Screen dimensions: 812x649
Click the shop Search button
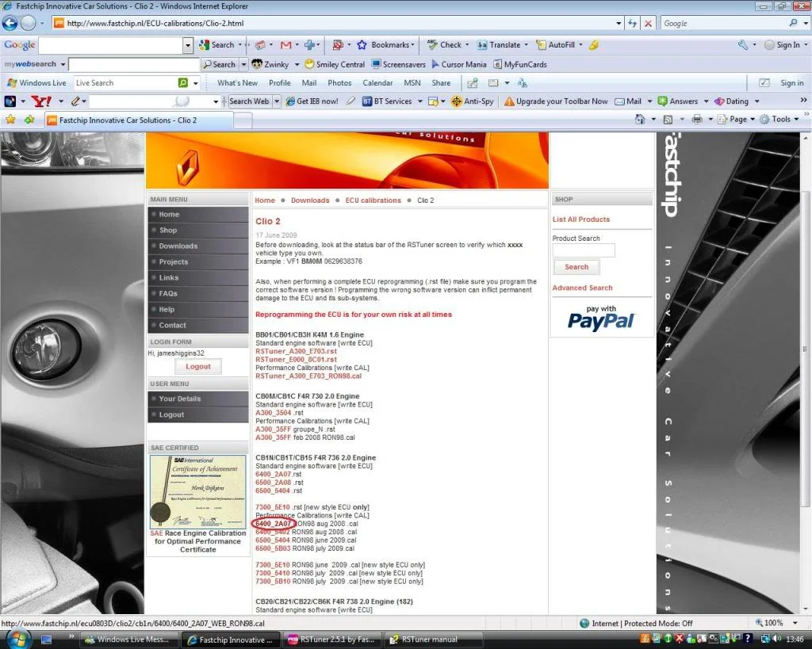point(576,267)
